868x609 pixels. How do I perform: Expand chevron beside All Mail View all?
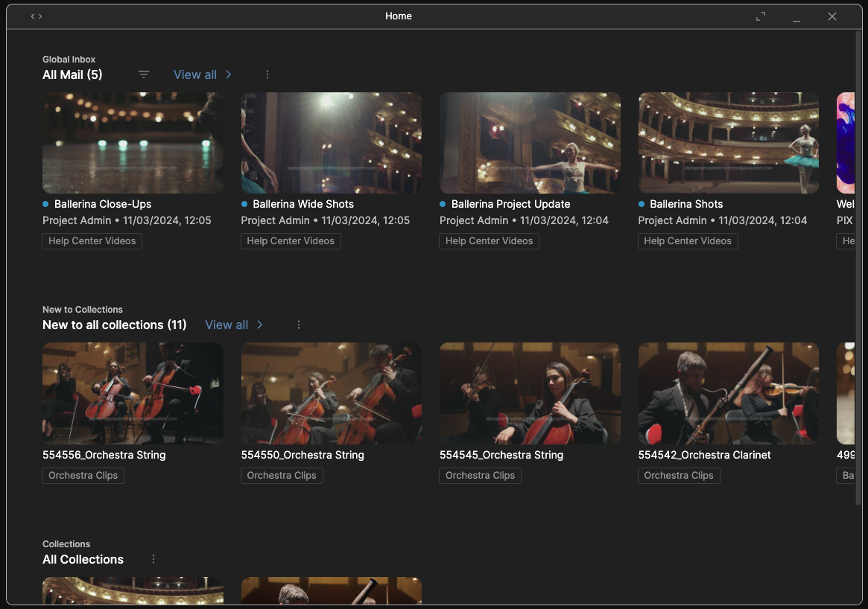[x=229, y=74]
